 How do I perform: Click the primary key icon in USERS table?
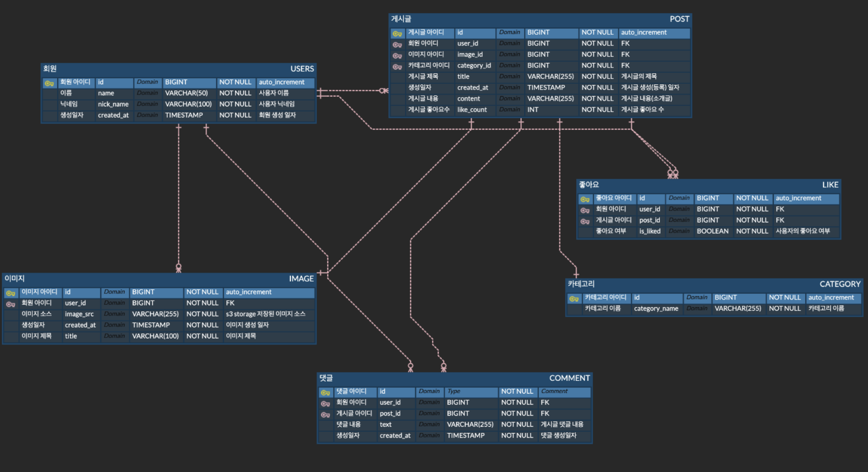[x=49, y=83]
